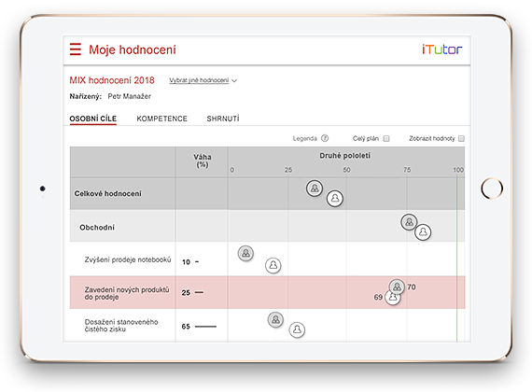Click the iTutor logo
This screenshot has width=532, height=392.
pos(441,49)
